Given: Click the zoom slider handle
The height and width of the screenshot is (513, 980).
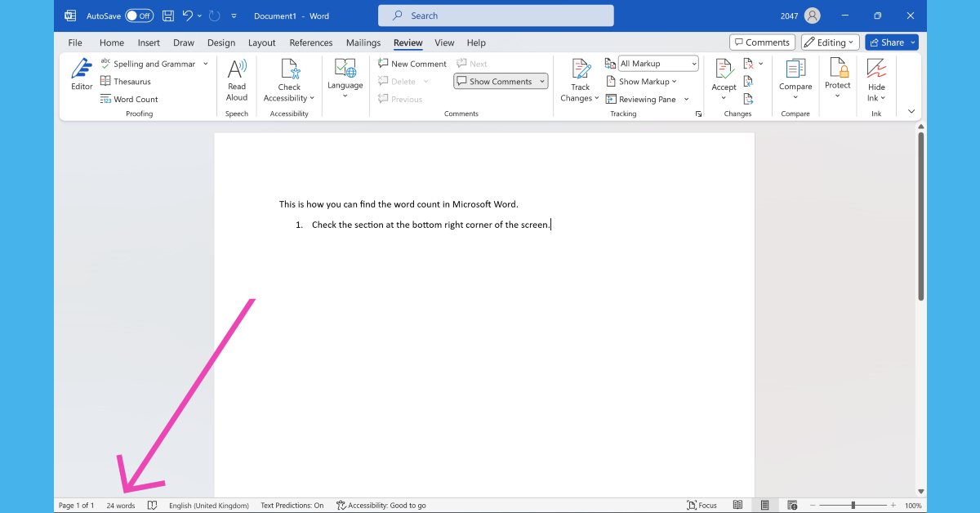Looking at the screenshot, I should 853,506.
